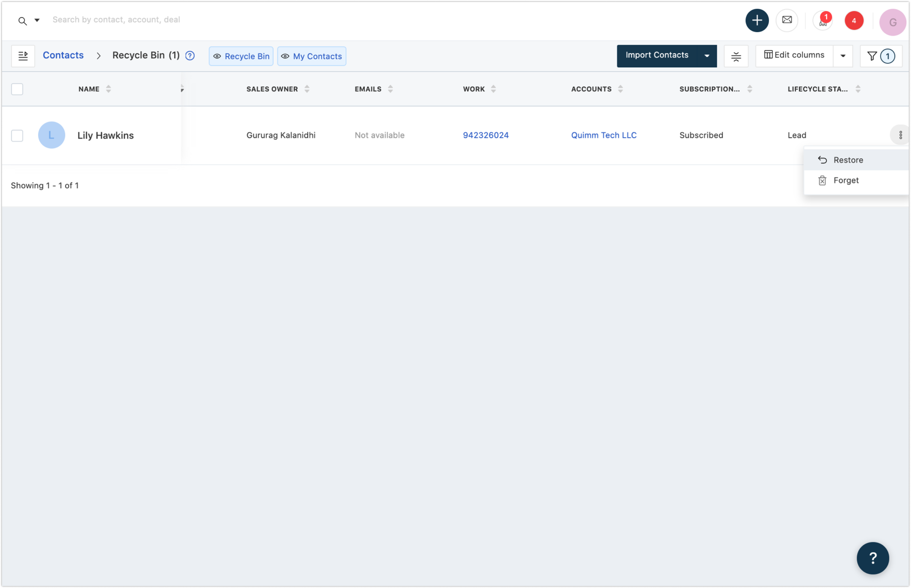
Task: Check the select-all contacts checkbox in header
Action: [17, 89]
